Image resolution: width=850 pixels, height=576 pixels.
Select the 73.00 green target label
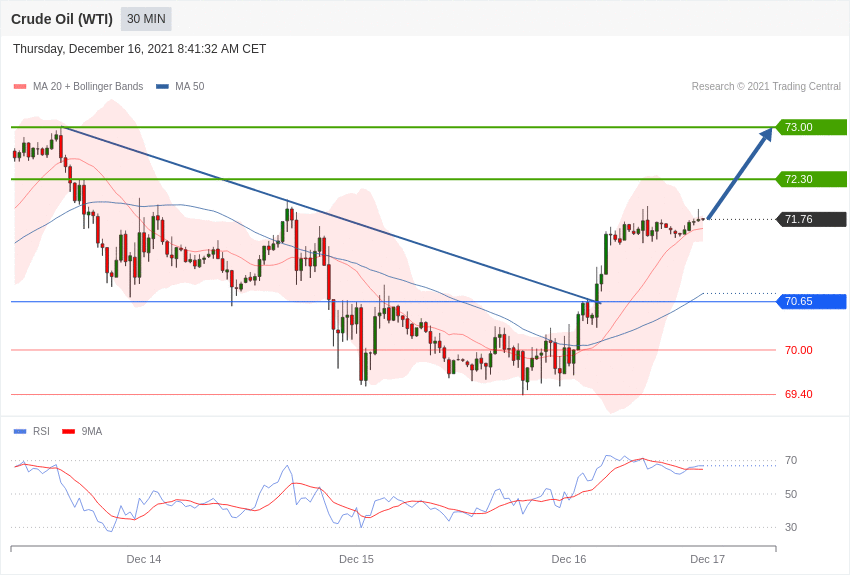pos(812,127)
